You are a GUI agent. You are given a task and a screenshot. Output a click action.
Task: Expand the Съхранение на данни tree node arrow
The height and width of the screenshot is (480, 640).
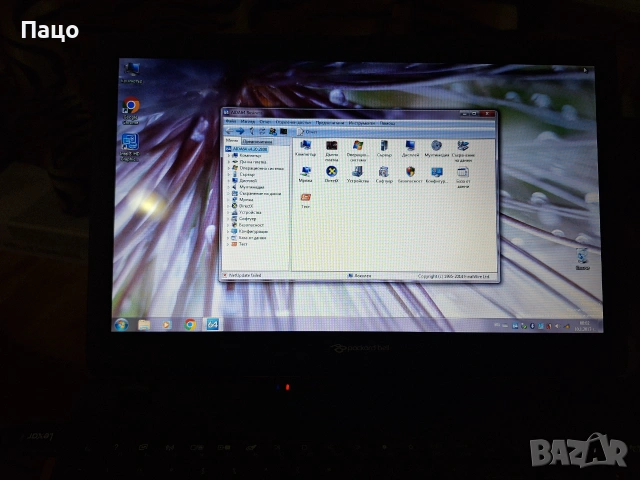point(229,193)
